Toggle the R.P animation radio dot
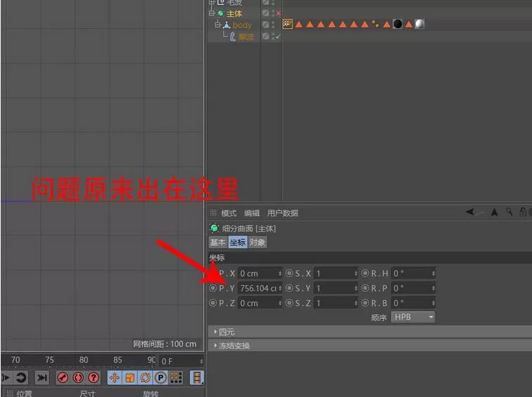The image size is (532, 397). pos(365,288)
